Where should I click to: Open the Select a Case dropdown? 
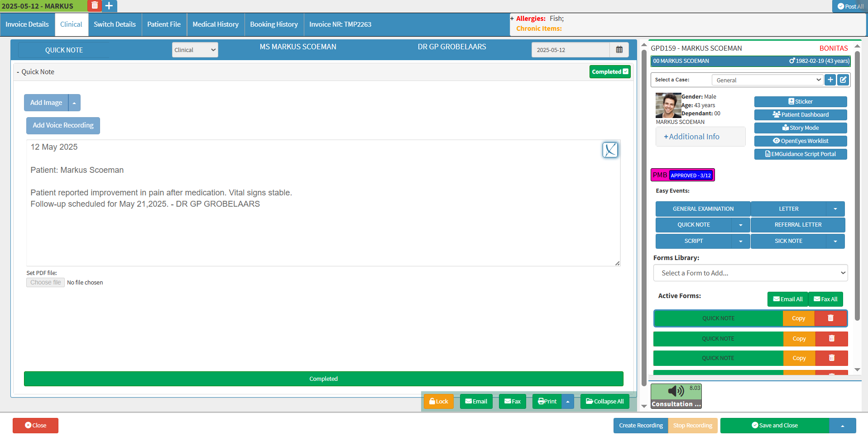point(768,80)
